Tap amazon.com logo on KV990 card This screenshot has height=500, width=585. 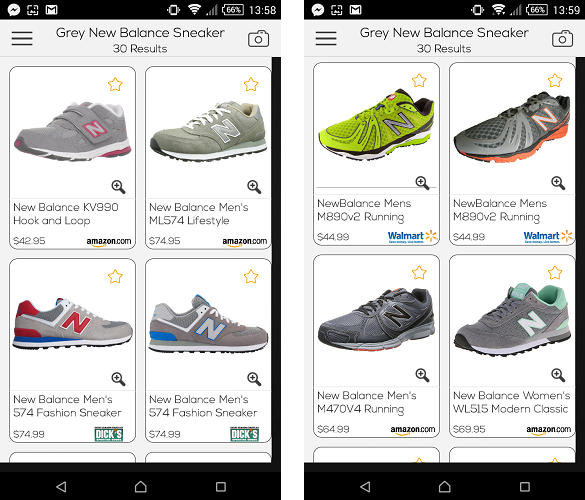click(x=109, y=242)
